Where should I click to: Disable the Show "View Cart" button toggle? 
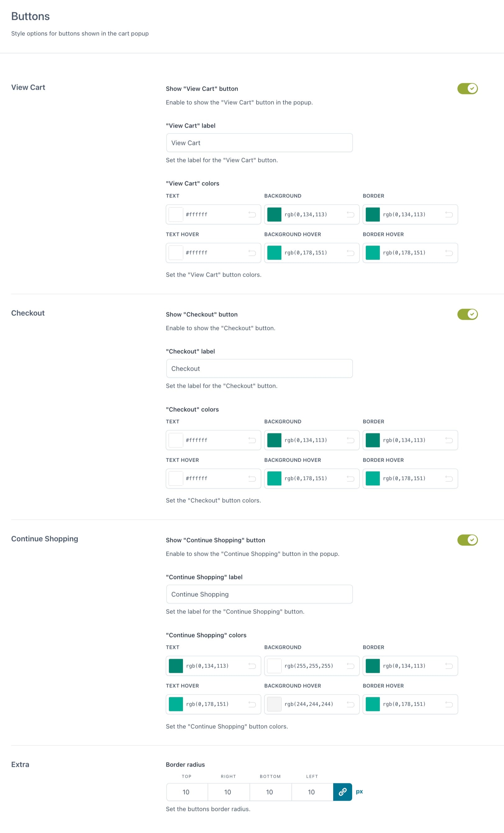[467, 88]
